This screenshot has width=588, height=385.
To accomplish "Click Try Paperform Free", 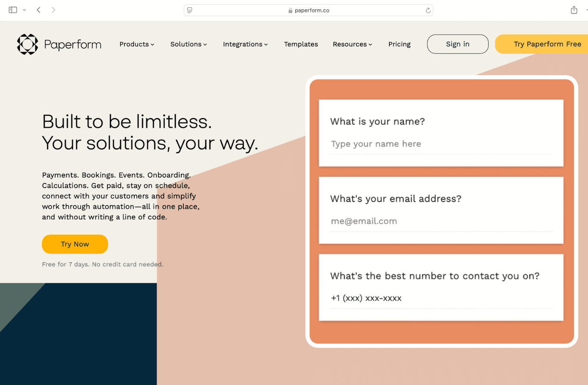I will [x=547, y=44].
